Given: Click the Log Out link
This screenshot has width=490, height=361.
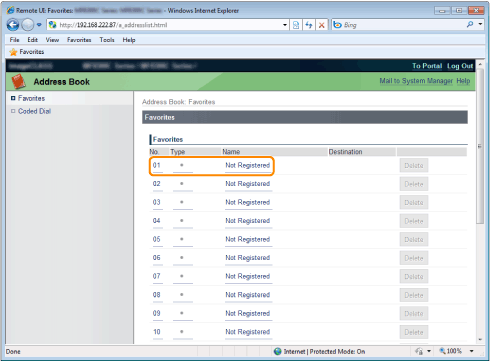Looking at the screenshot, I should coord(460,66).
